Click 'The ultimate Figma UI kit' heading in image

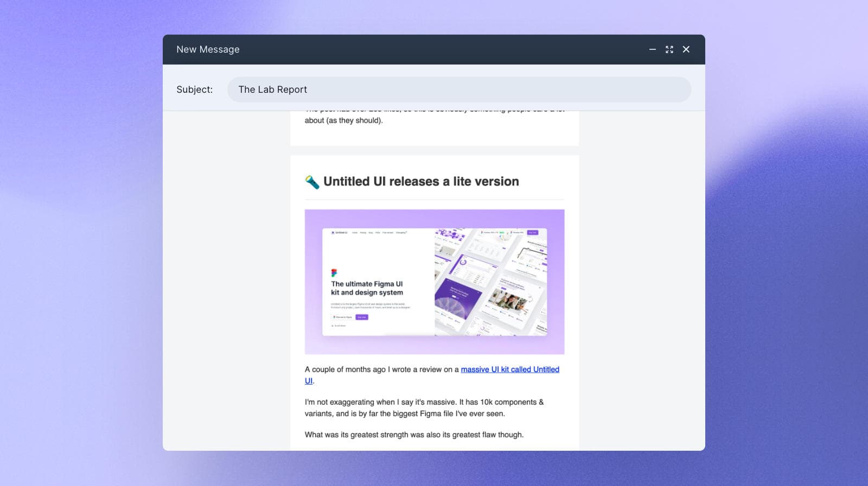[x=367, y=288]
